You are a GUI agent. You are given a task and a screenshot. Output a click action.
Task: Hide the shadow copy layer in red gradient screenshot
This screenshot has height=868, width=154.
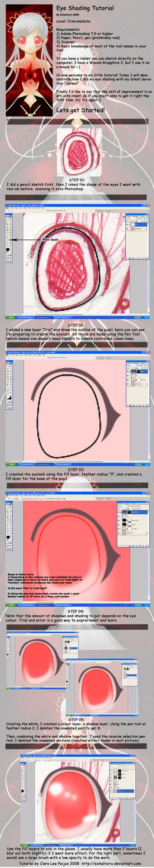pos(118,520)
